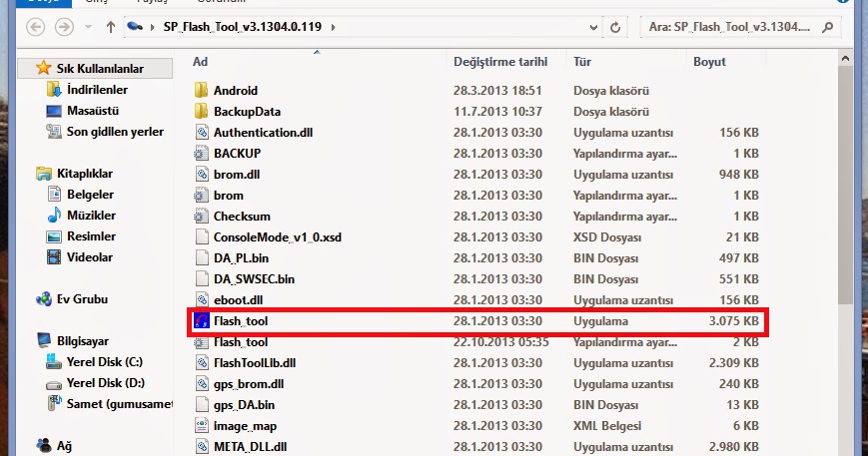This screenshot has width=868, height=456.
Task: Select Ev Grubu in sidebar
Action: coord(82,299)
